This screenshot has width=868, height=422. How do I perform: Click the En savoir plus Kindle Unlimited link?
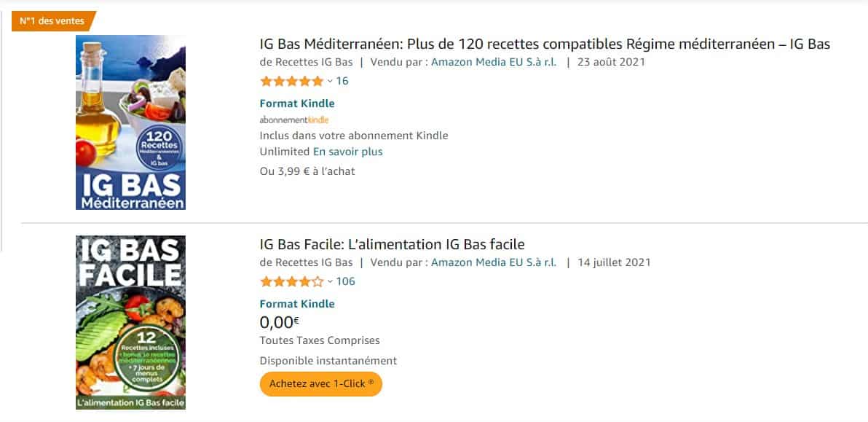(347, 151)
